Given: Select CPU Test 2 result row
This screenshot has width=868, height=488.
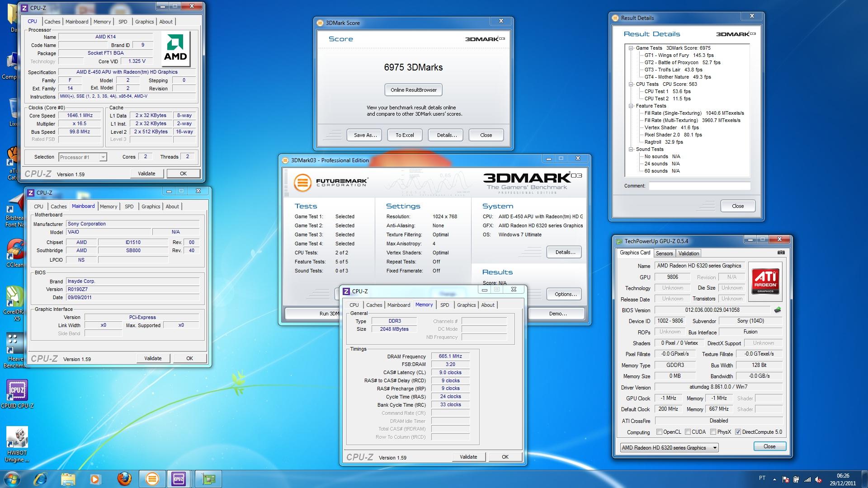Looking at the screenshot, I should coord(667,99).
